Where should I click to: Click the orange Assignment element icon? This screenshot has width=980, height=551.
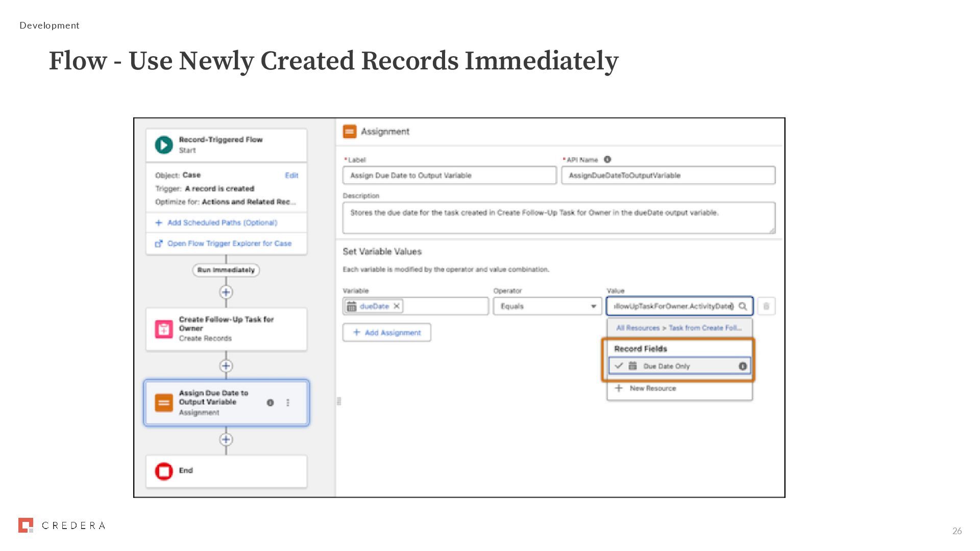point(164,403)
